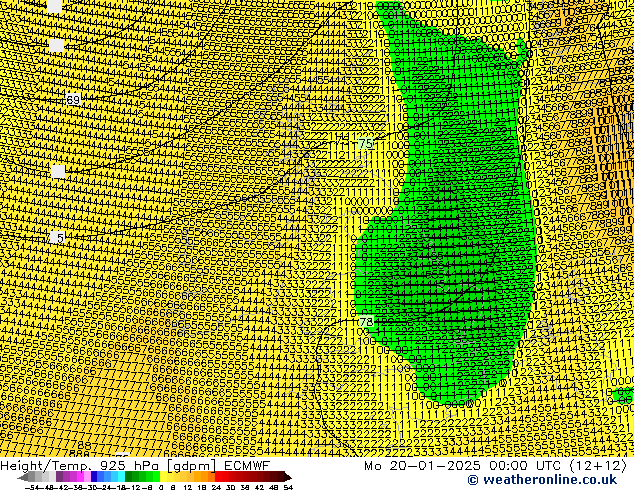Click the bright red swatch above legend value 24
634x490 pixels.
[218, 477]
